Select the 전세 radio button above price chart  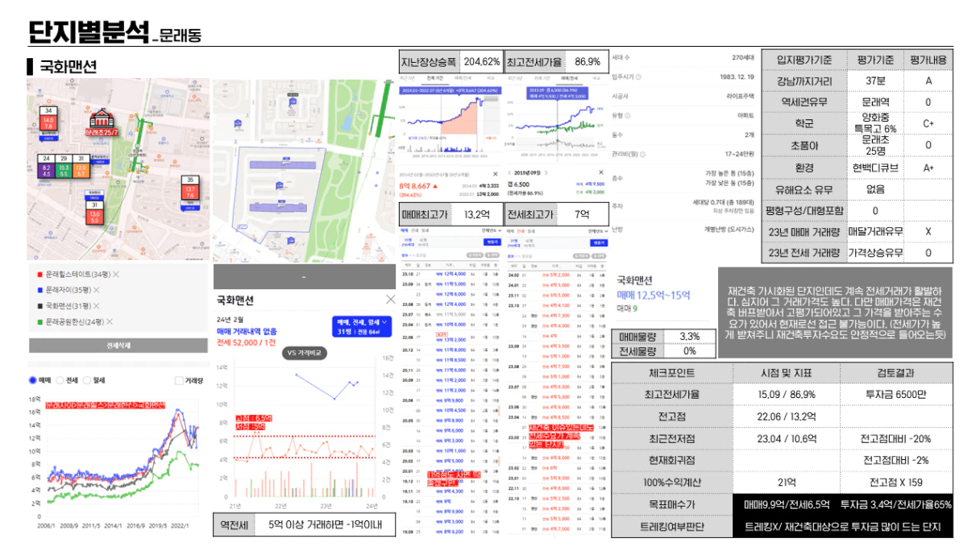pyautogui.click(x=60, y=380)
